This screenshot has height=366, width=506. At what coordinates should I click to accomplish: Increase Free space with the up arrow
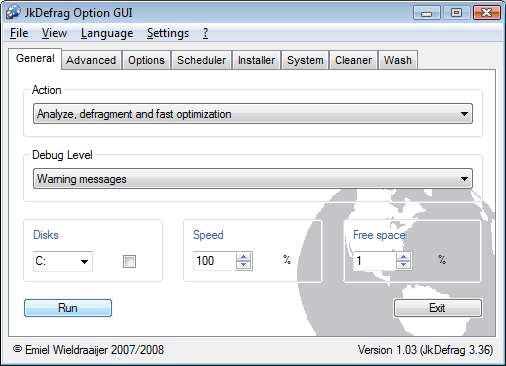404,257
